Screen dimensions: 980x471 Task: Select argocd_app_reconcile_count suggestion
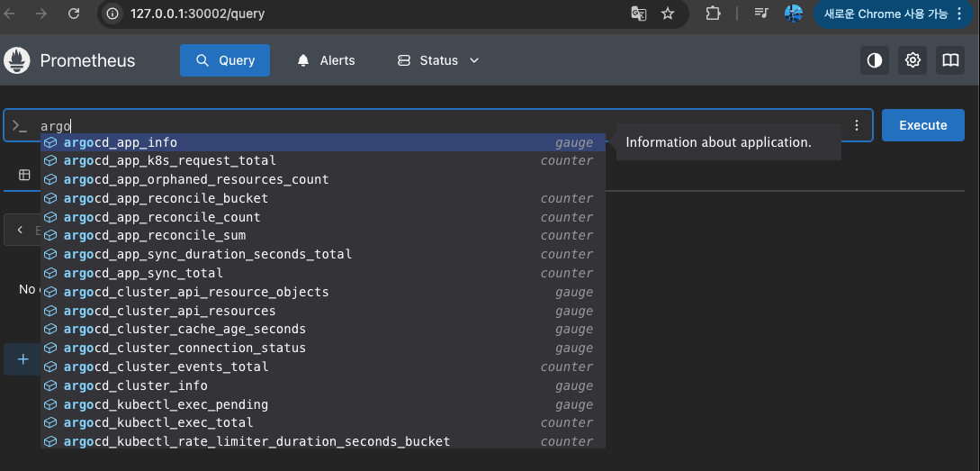(x=323, y=217)
